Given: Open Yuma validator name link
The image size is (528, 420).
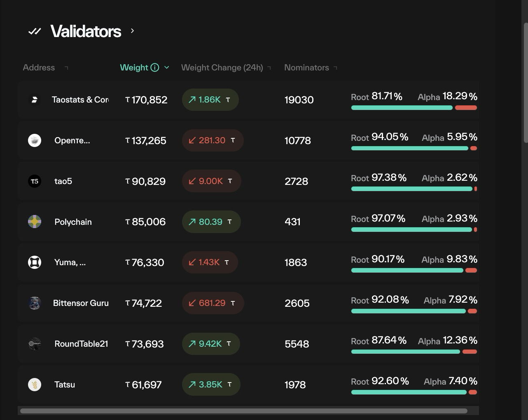Looking at the screenshot, I should pos(70,262).
